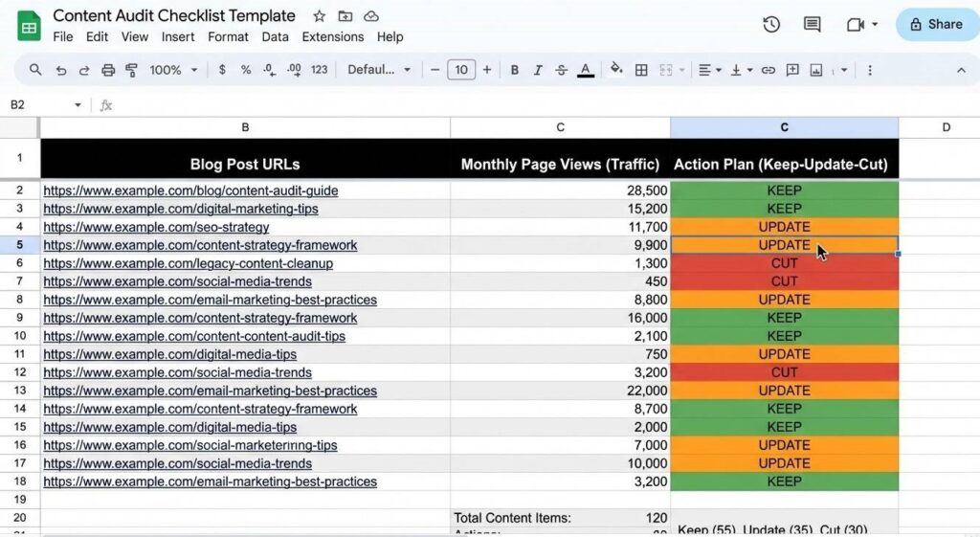The image size is (980, 537).
Task: Open the Data menu
Action: click(275, 37)
